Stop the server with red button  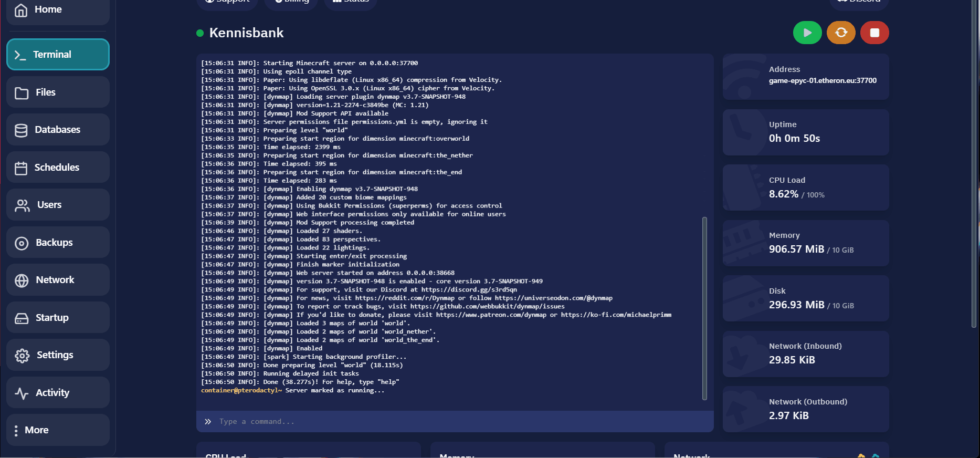click(x=874, y=33)
